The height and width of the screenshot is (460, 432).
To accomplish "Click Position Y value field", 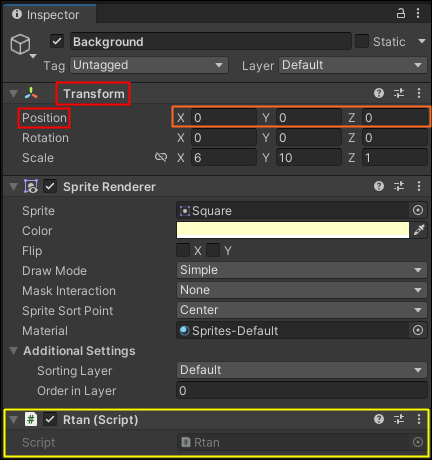I will pos(309,117).
